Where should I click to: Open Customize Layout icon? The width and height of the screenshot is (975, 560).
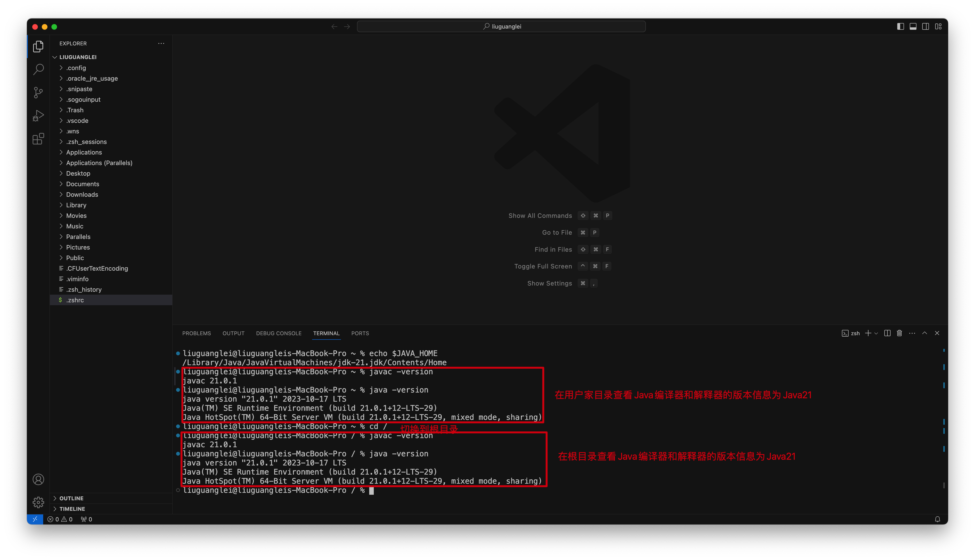click(x=939, y=26)
